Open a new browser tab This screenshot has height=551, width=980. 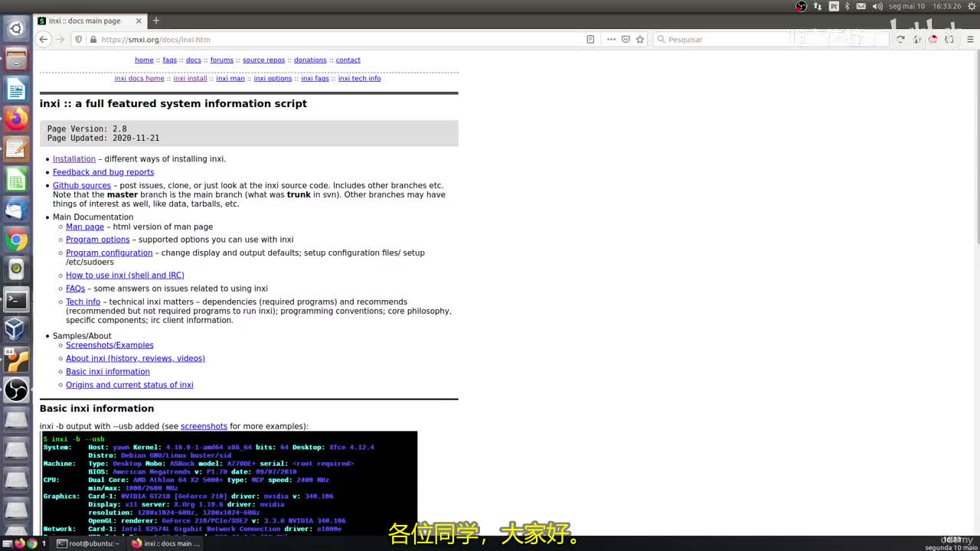pos(156,21)
